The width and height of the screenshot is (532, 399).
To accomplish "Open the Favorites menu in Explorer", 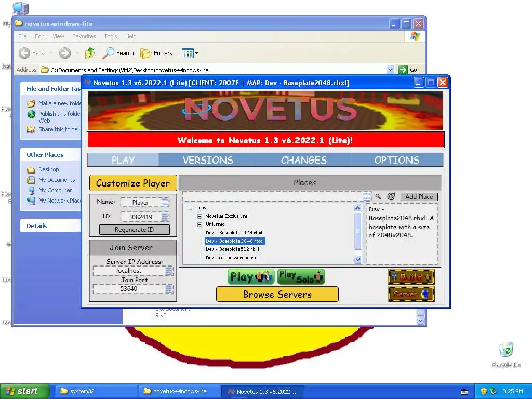I will [x=84, y=36].
